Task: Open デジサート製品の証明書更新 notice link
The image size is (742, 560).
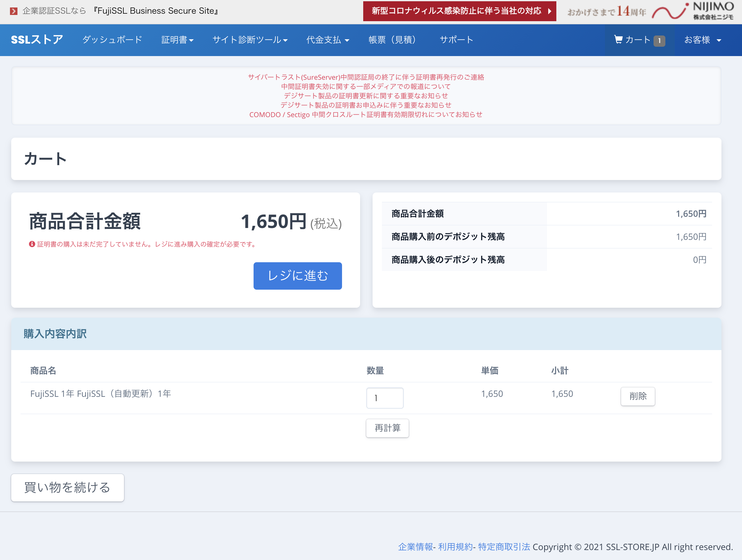Action: pyautogui.click(x=366, y=96)
